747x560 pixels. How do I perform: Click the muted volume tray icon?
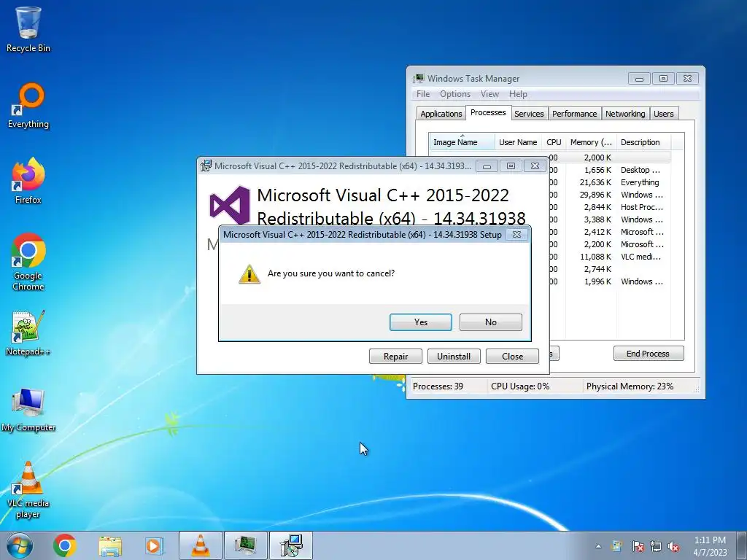[673, 546]
